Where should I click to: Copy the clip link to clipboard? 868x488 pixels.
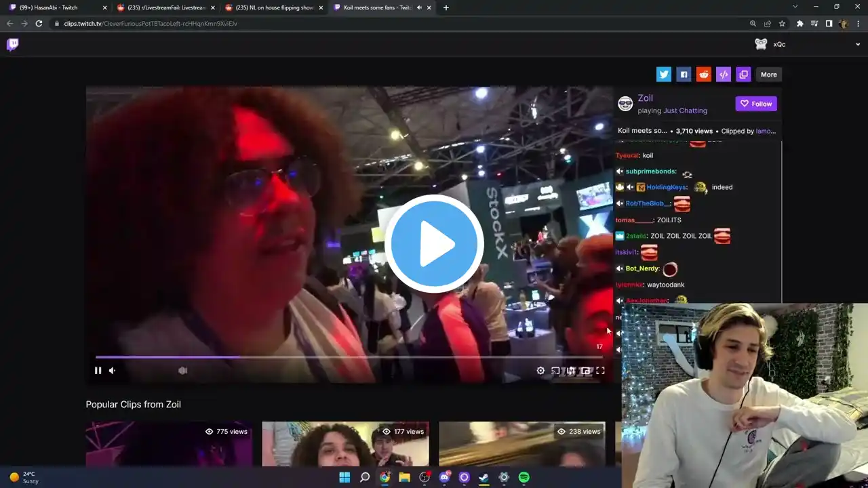(743, 75)
